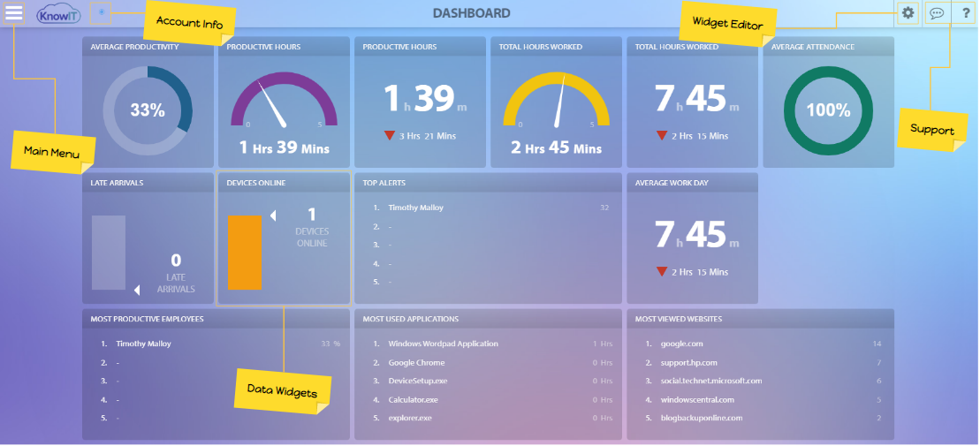The image size is (980, 446).
Task: Click the Most Viewed Websites header
Action: click(761, 319)
